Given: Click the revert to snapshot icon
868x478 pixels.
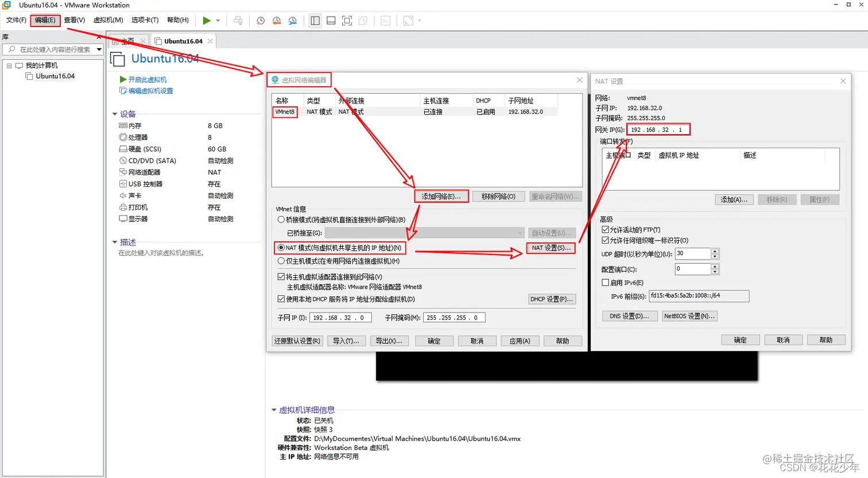Looking at the screenshot, I should click(277, 21).
